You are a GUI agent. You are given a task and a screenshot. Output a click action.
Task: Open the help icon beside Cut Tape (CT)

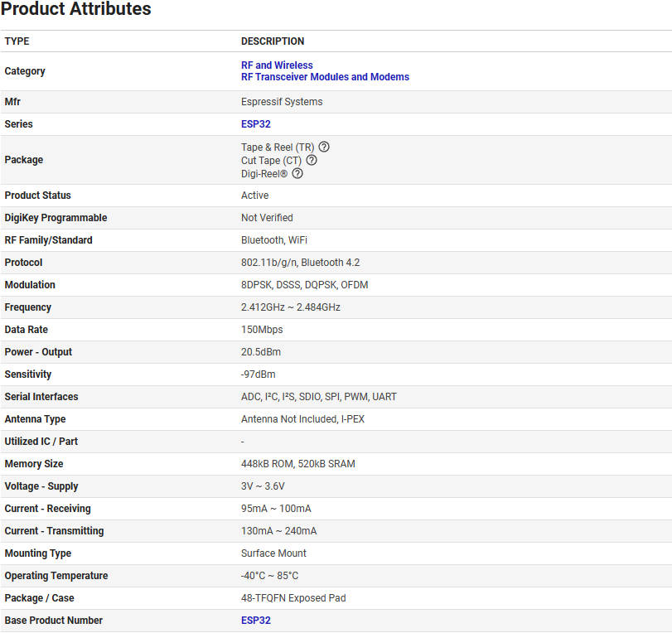312,160
